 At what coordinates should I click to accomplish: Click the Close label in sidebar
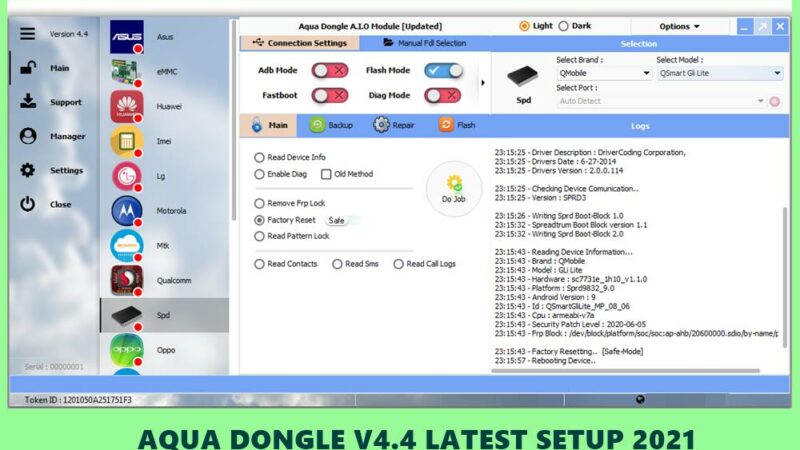pos(60,205)
